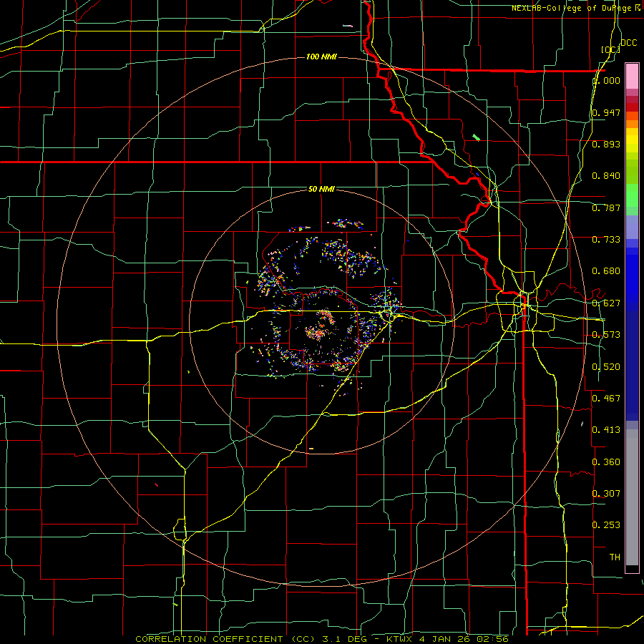Viewport: 644px width, 644px height.
Task: Click the 0.787 legend value
Action: click(x=606, y=208)
